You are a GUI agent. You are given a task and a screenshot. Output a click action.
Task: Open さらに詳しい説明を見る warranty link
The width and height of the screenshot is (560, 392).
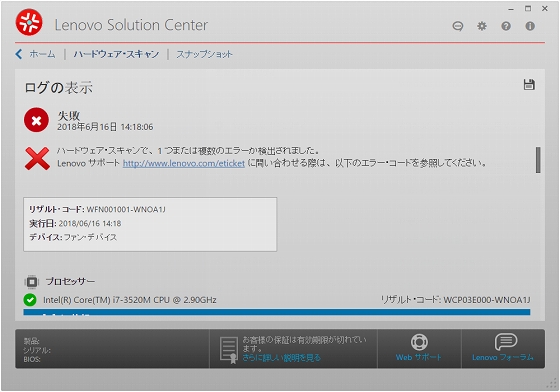point(281,358)
